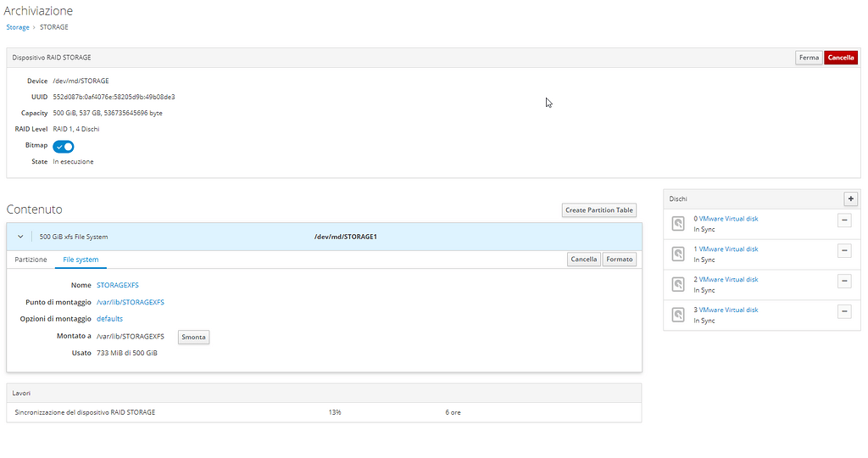Go to Storage breadcrumb link
The width and height of the screenshot is (868, 458).
point(18,27)
